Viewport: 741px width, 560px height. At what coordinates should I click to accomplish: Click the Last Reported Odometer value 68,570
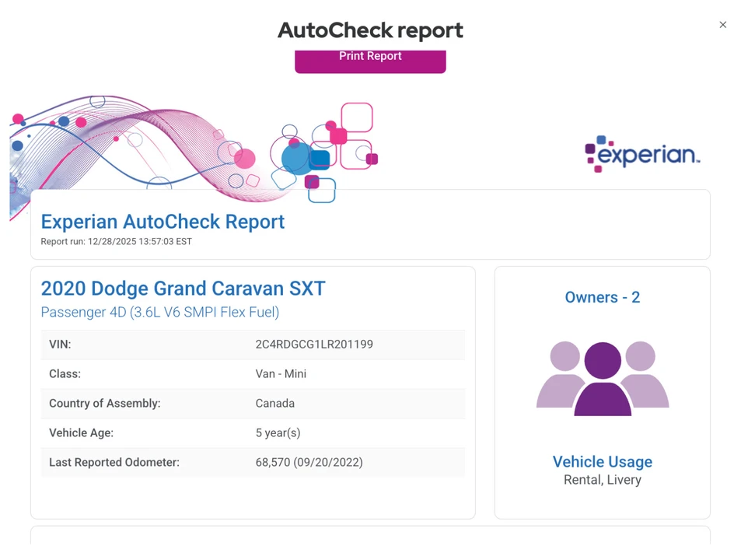tap(309, 462)
